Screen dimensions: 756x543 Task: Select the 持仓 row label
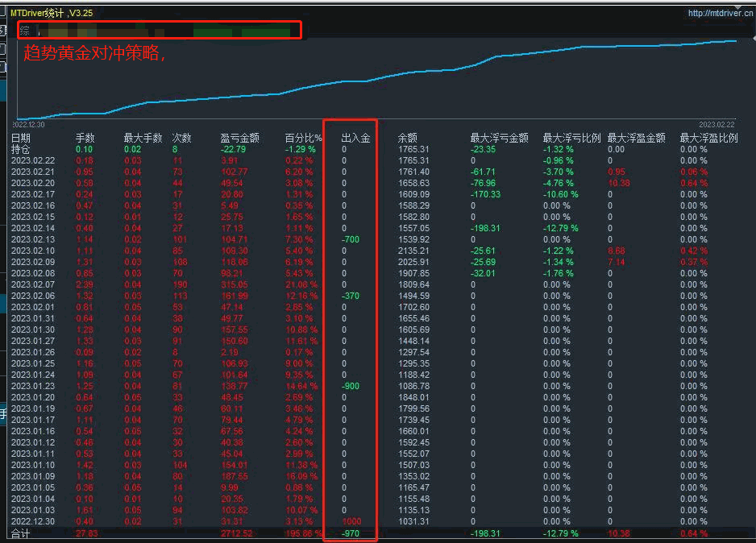[20, 149]
